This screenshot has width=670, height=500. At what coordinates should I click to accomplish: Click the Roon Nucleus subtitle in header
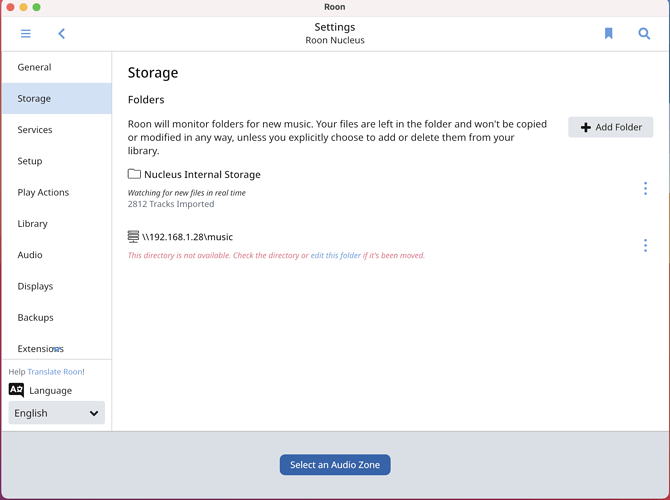(335, 40)
